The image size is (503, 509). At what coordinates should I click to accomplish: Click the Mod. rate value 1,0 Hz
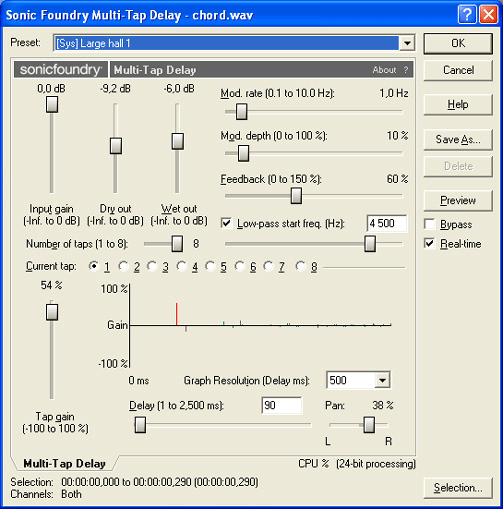pyautogui.click(x=394, y=93)
